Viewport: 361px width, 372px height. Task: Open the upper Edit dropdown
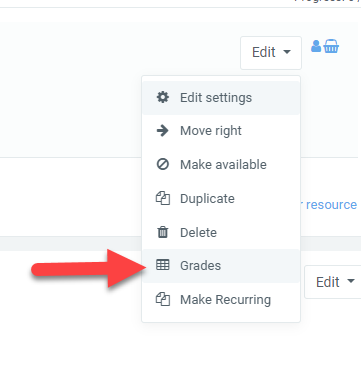pyautogui.click(x=271, y=53)
